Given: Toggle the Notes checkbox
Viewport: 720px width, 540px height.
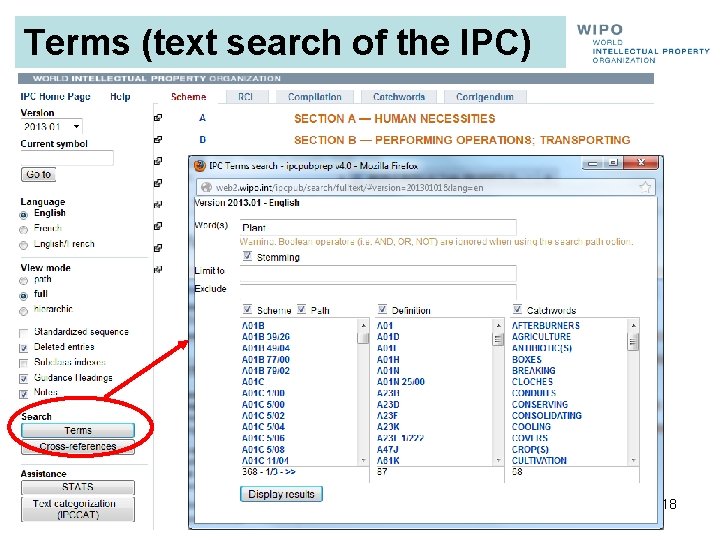Looking at the screenshot, I should [x=23, y=394].
